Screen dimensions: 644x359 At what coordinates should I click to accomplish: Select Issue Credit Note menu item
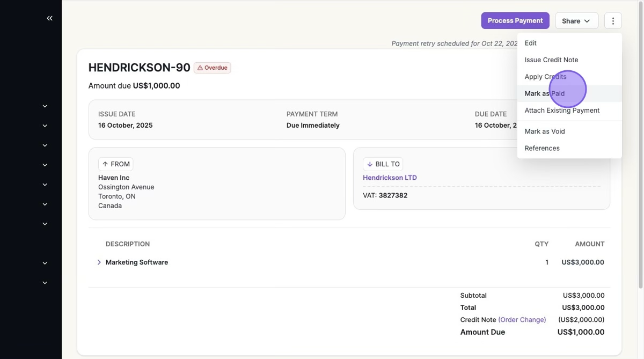(551, 60)
